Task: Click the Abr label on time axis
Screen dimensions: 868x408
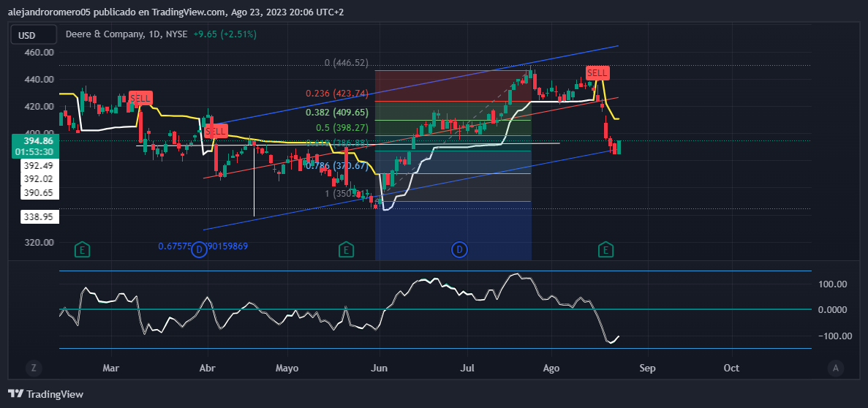Action: [x=207, y=368]
